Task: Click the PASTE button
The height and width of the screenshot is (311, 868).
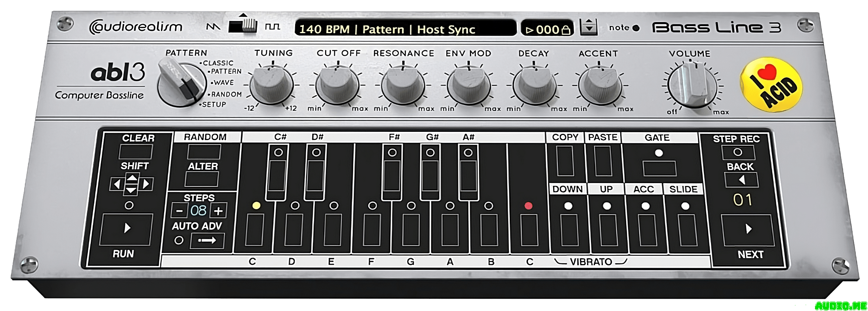Action: tap(603, 161)
